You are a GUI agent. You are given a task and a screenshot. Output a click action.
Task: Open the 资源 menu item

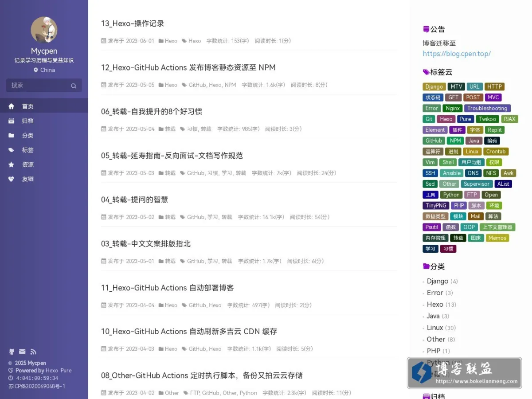[x=44, y=164]
